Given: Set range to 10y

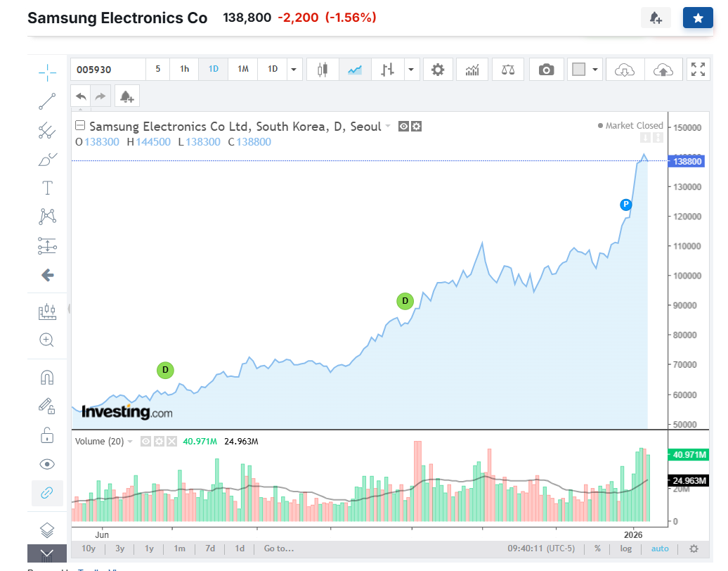Looking at the screenshot, I should (x=89, y=548).
